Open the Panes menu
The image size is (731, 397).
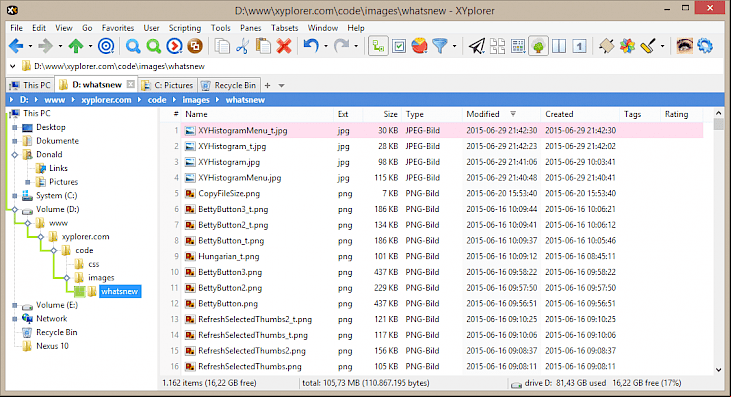(250, 28)
